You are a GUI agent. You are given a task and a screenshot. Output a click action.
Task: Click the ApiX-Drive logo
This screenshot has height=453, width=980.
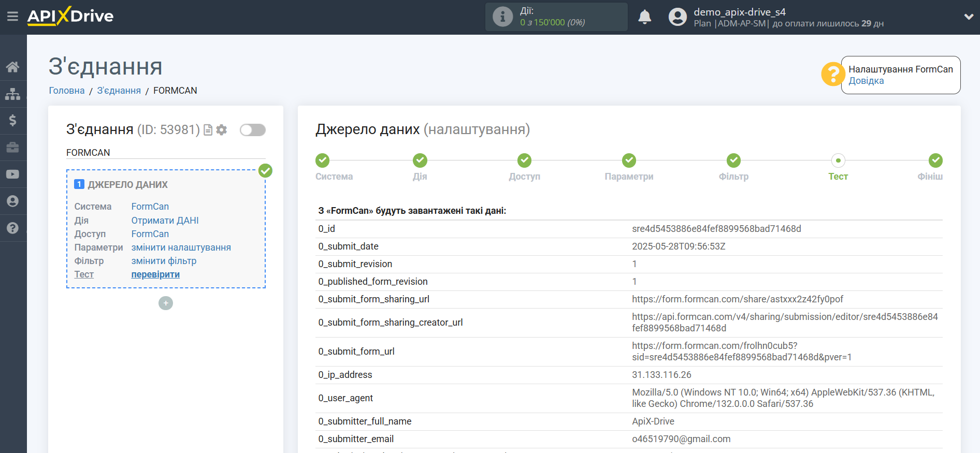(70, 16)
